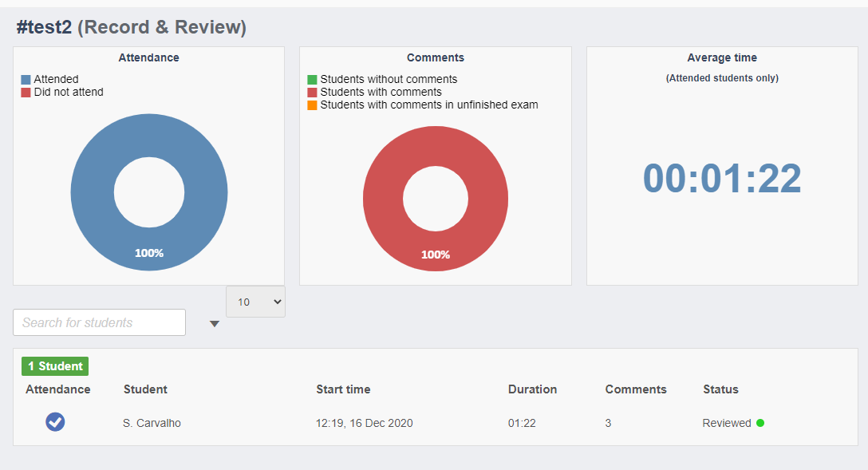868x470 pixels.
Task: Open student S. Carvalho's row
Action: pos(152,423)
